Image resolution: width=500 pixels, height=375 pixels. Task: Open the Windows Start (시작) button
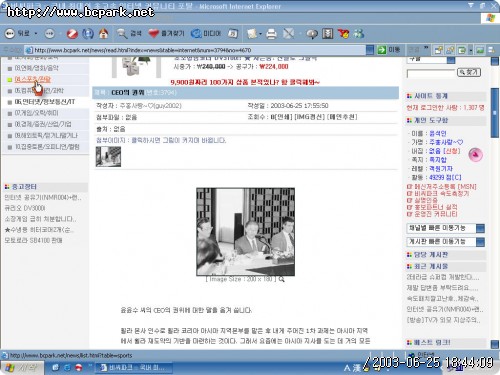(x=22, y=368)
